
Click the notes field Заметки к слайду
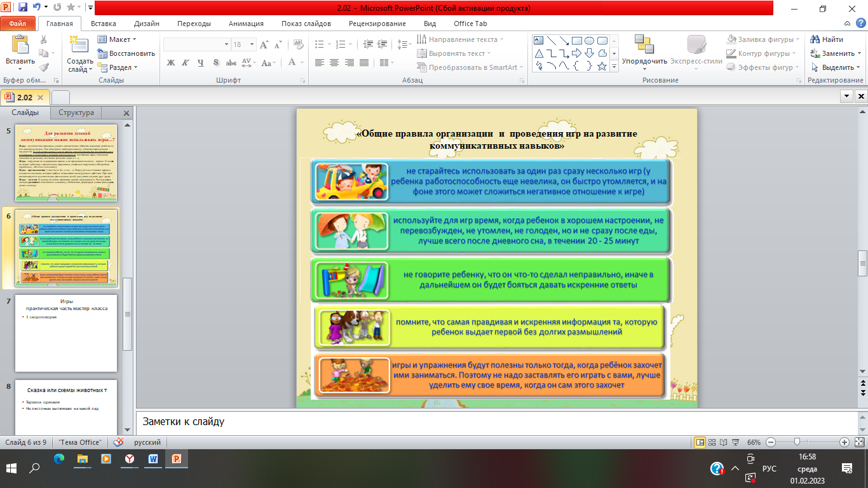coord(498,422)
